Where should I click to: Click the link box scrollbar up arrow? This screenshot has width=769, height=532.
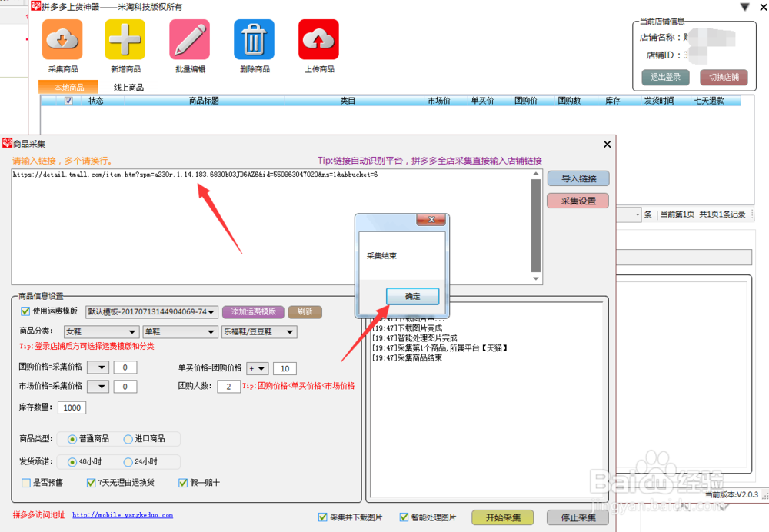point(536,174)
